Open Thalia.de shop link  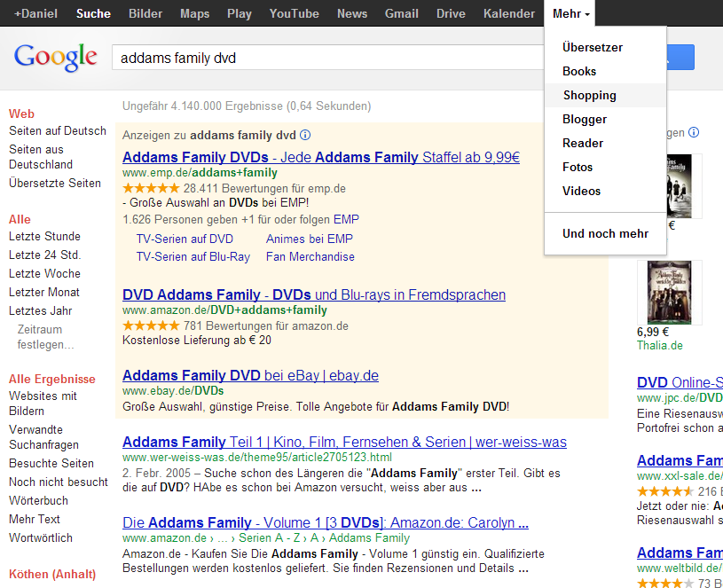660,346
